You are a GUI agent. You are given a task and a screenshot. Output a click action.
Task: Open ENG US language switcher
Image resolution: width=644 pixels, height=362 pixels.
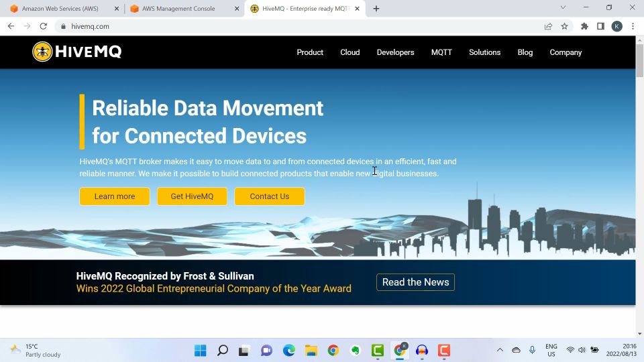click(551, 350)
